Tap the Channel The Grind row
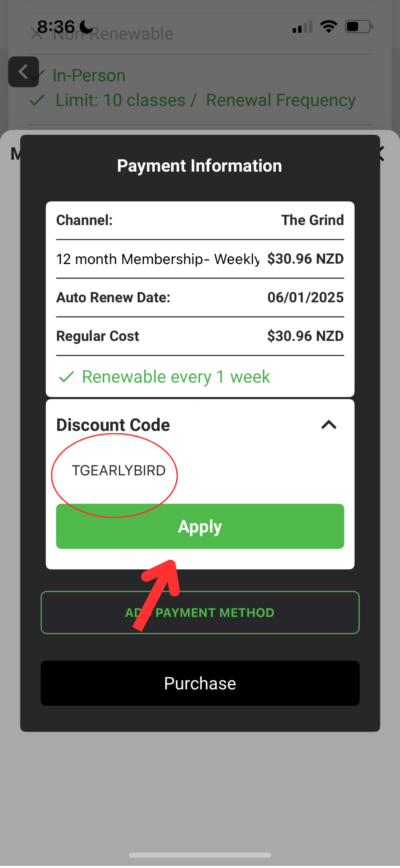Image resolution: width=400 pixels, height=868 pixels. (x=200, y=220)
